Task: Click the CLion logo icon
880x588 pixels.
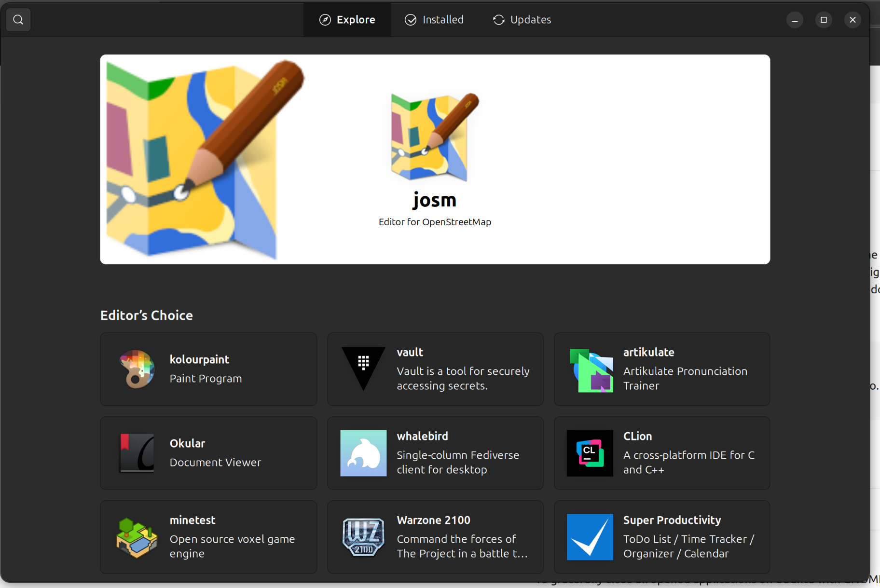Action: (590, 453)
